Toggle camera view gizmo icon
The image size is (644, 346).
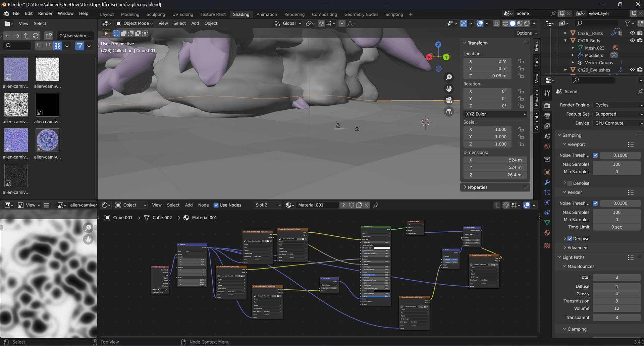click(x=449, y=100)
